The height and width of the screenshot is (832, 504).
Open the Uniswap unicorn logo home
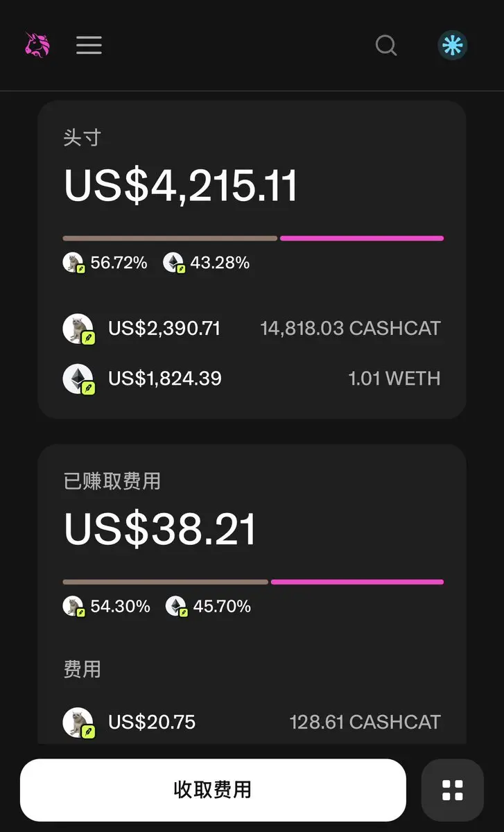(37, 45)
